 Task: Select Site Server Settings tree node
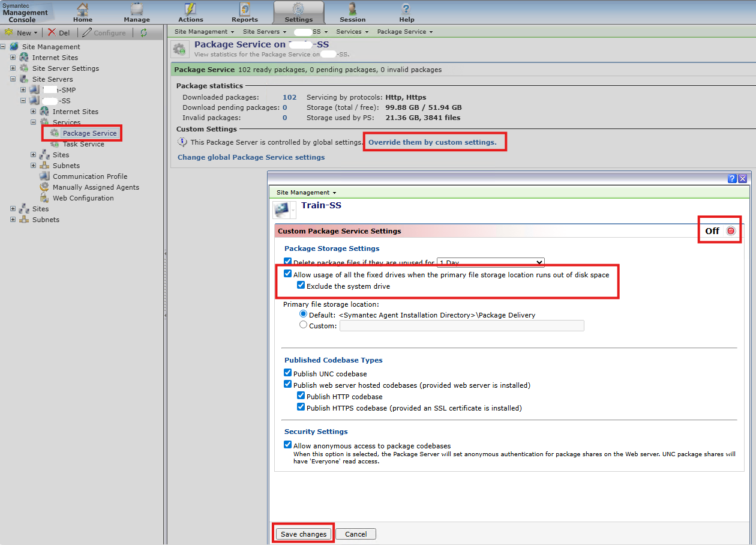[x=65, y=68]
